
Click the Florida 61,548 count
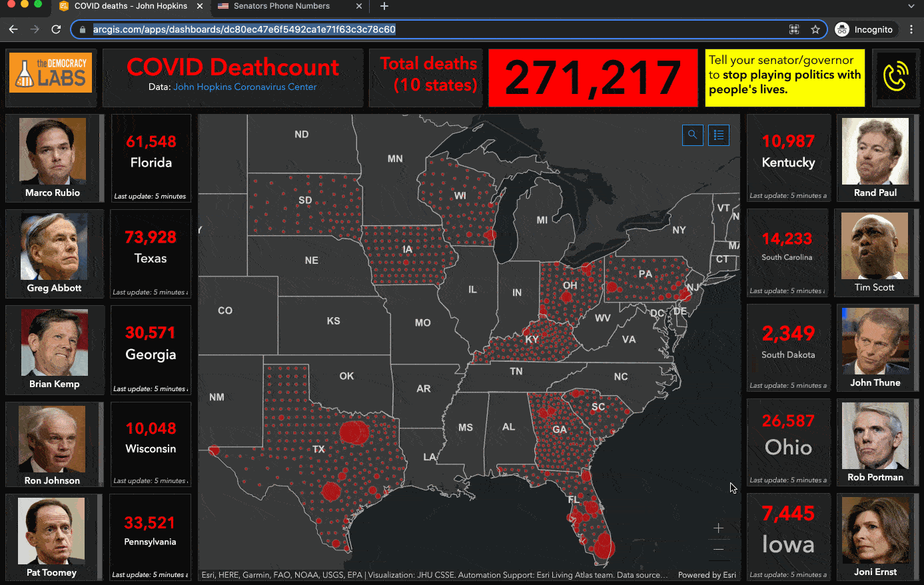click(x=151, y=141)
